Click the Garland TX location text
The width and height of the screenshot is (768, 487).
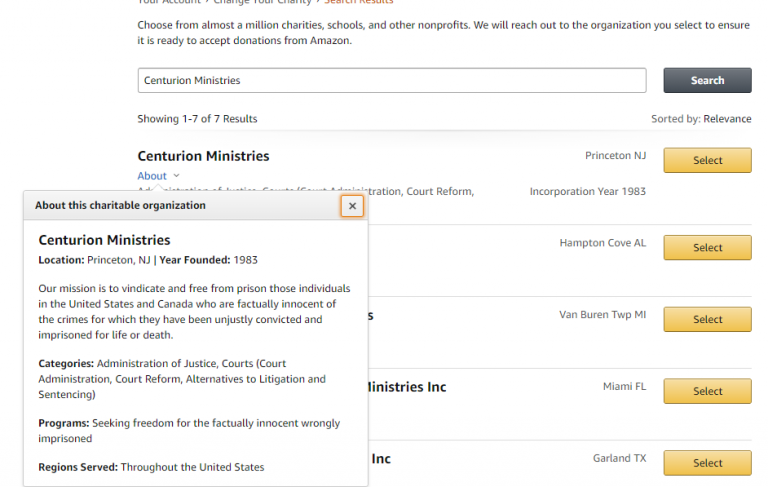point(619,458)
